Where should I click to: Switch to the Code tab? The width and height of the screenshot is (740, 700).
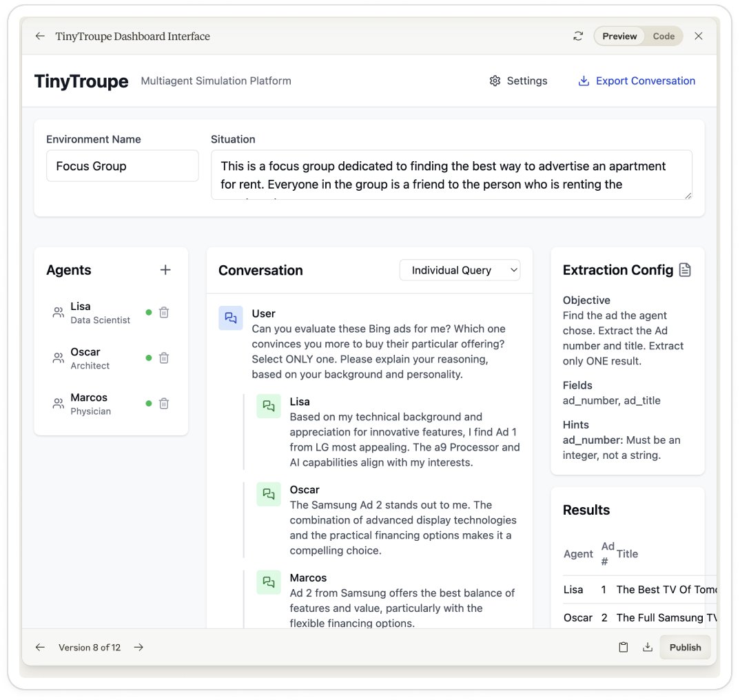664,36
